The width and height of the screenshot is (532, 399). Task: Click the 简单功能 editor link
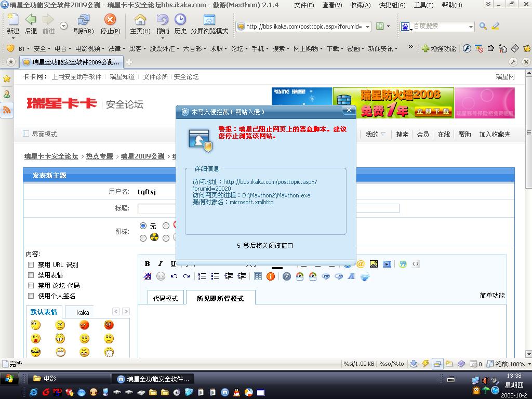tap(492, 295)
